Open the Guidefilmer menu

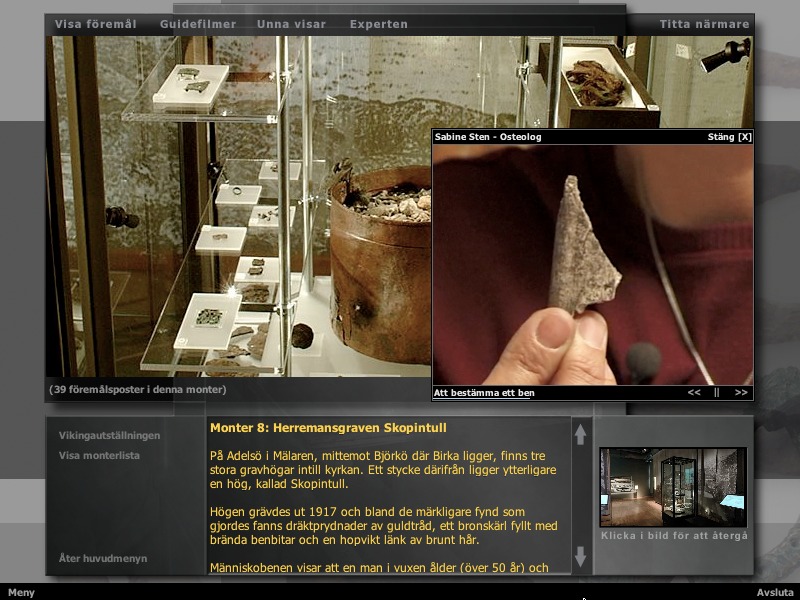(x=198, y=24)
